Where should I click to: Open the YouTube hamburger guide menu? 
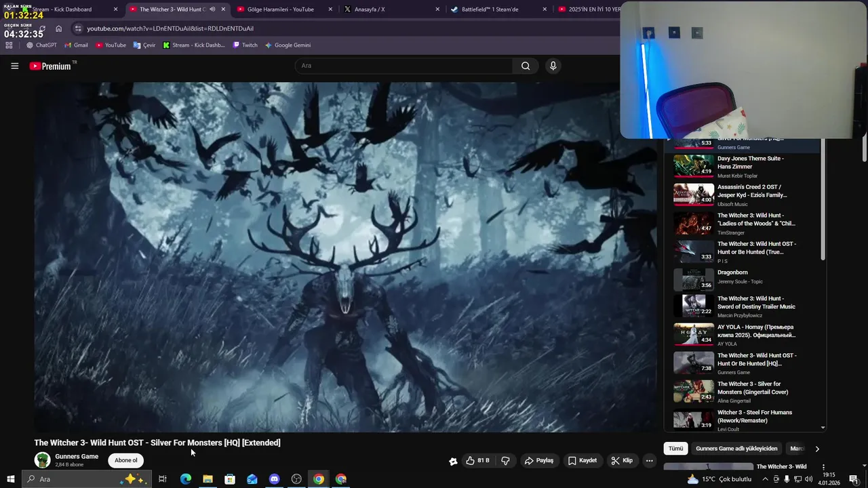click(x=14, y=66)
